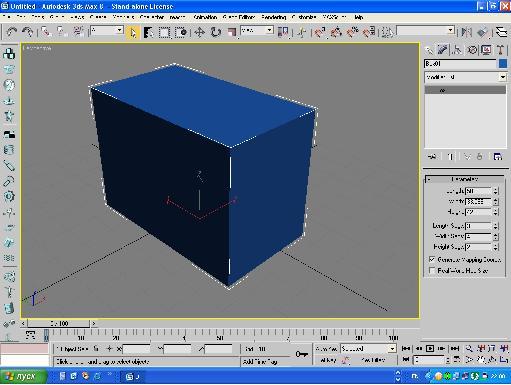Click the Set Key button
511x385 pixels.
pyautogui.click(x=325, y=360)
